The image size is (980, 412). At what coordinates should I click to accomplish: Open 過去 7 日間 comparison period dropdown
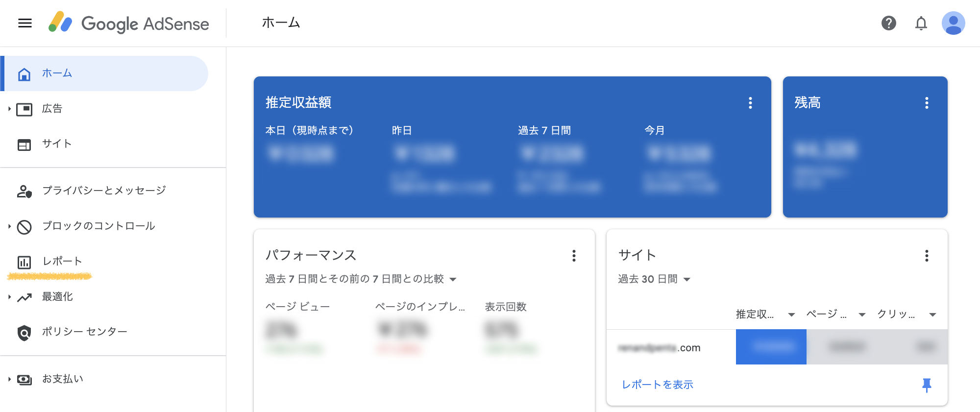(x=361, y=279)
